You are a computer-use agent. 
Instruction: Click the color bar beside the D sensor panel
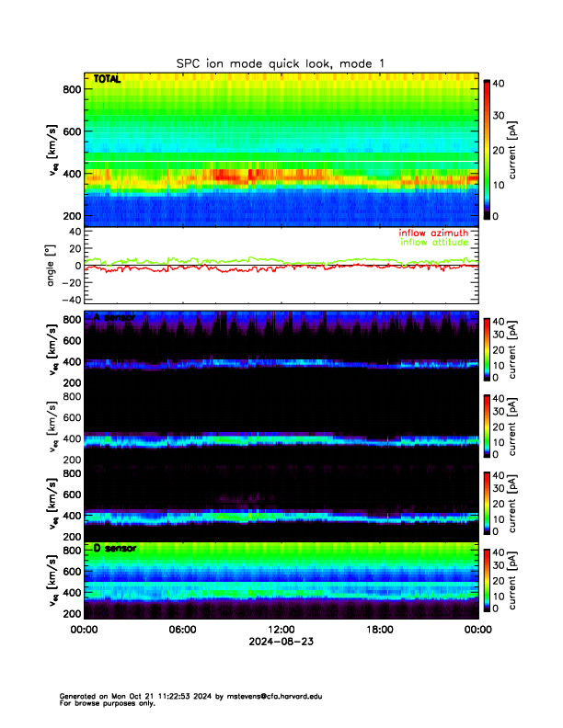click(489, 578)
